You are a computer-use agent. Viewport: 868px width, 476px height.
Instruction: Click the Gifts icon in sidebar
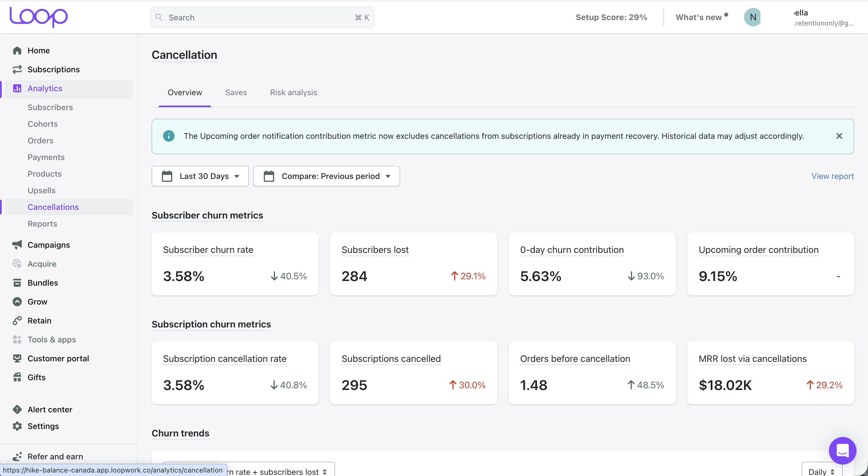coord(17,377)
